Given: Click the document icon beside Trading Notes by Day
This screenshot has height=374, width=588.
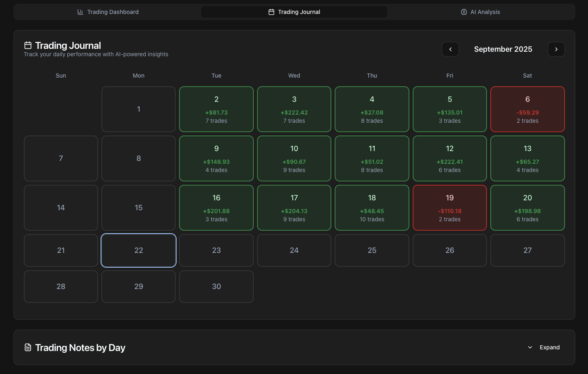Looking at the screenshot, I should pyautogui.click(x=28, y=347).
